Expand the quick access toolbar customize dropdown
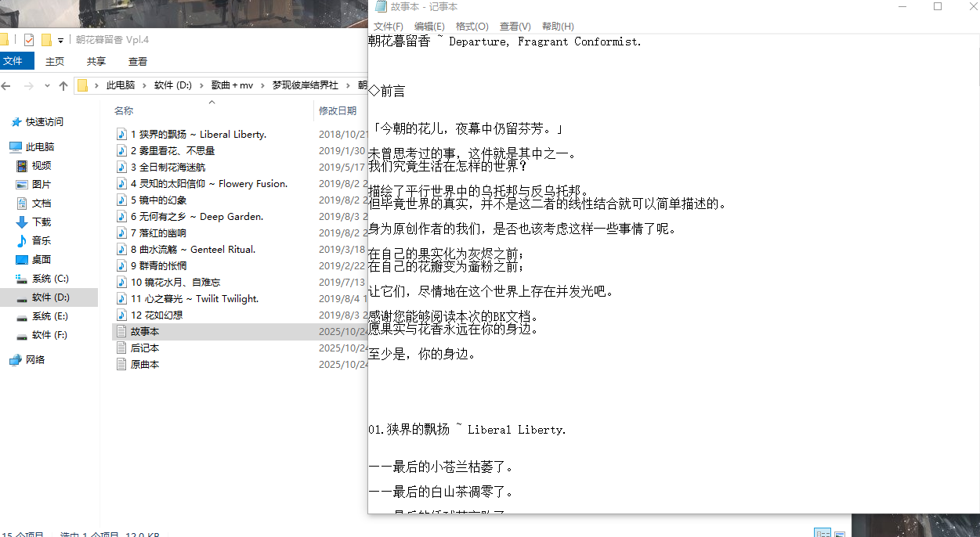Screen dimensions: 980x537 click(x=60, y=41)
